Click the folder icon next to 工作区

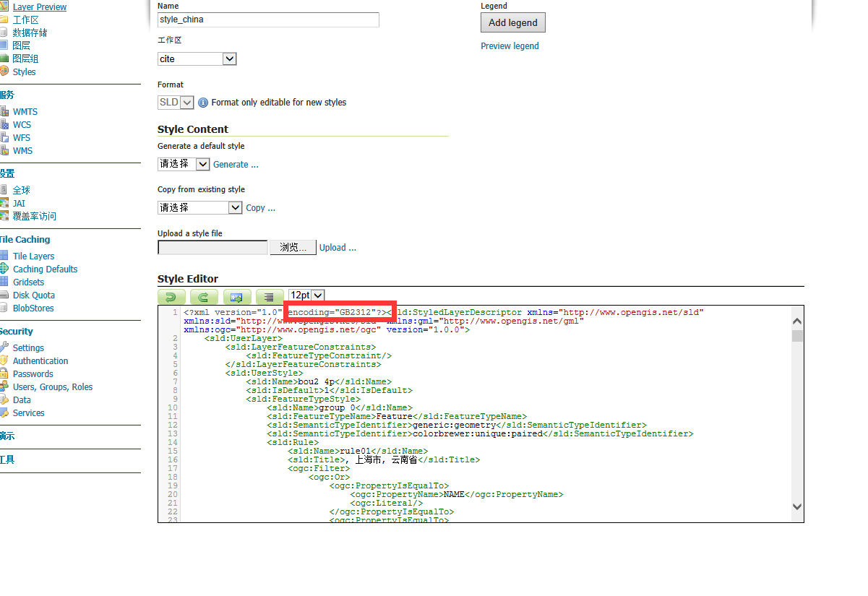point(4,20)
